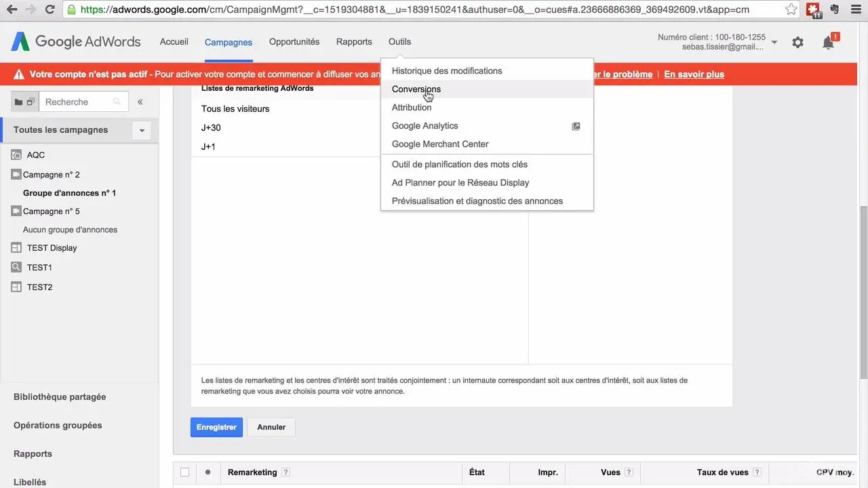Select the J+1 remarketing list

pyautogui.click(x=208, y=146)
